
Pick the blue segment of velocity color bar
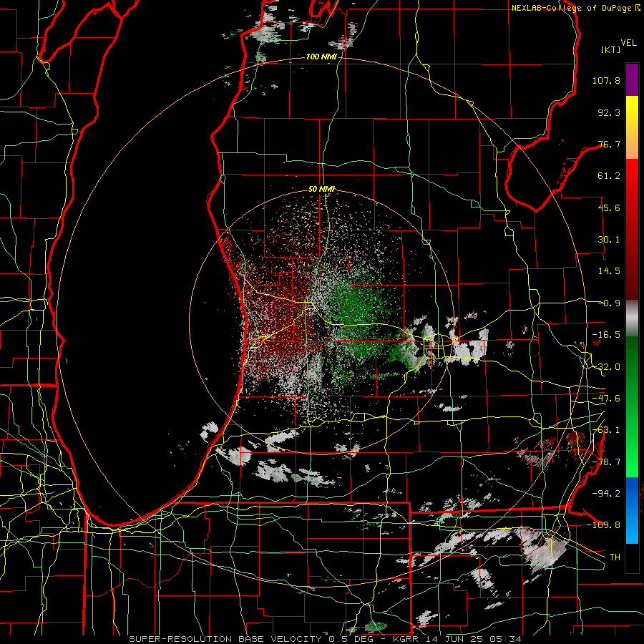tap(632, 510)
